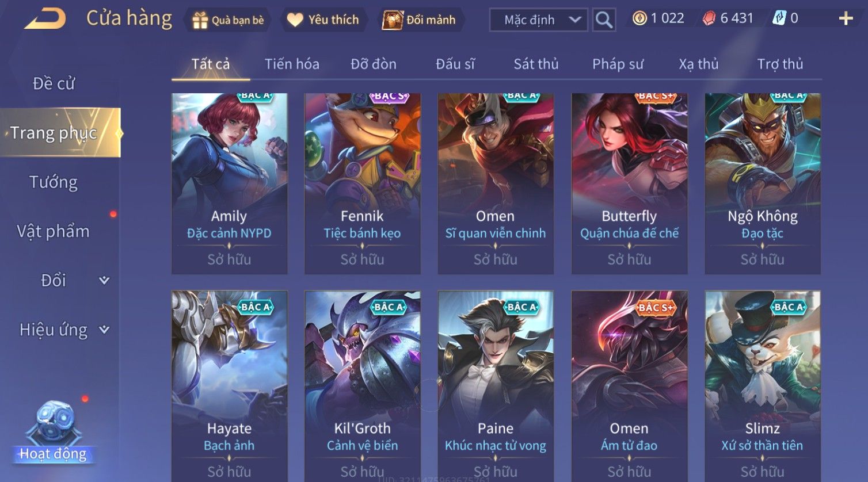868x482 pixels.
Task: Switch to the Pháp sư tab
Action: 618,64
